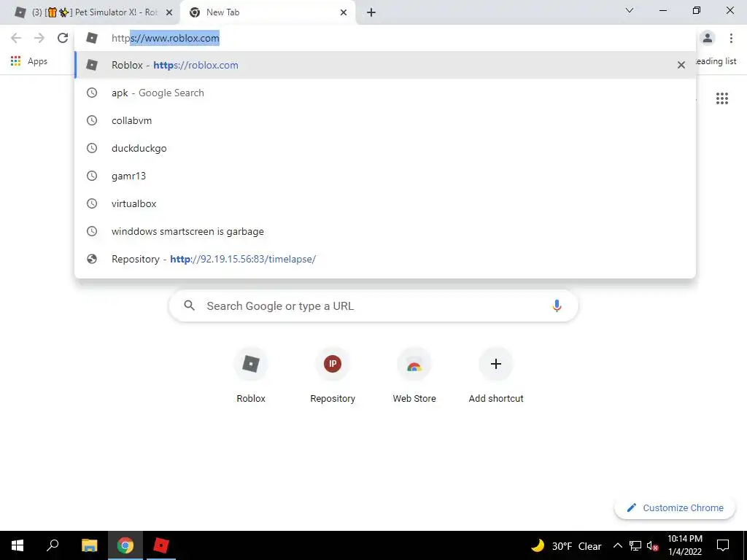The image size is (747, 560).
Task: Close the New Tab tab
Action: (344, 12)
